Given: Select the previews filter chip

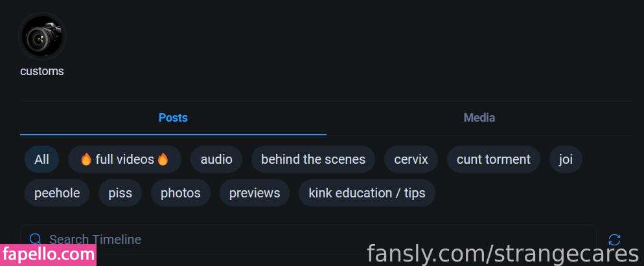Looking at the screenshot, I should (x=255, y=193).
